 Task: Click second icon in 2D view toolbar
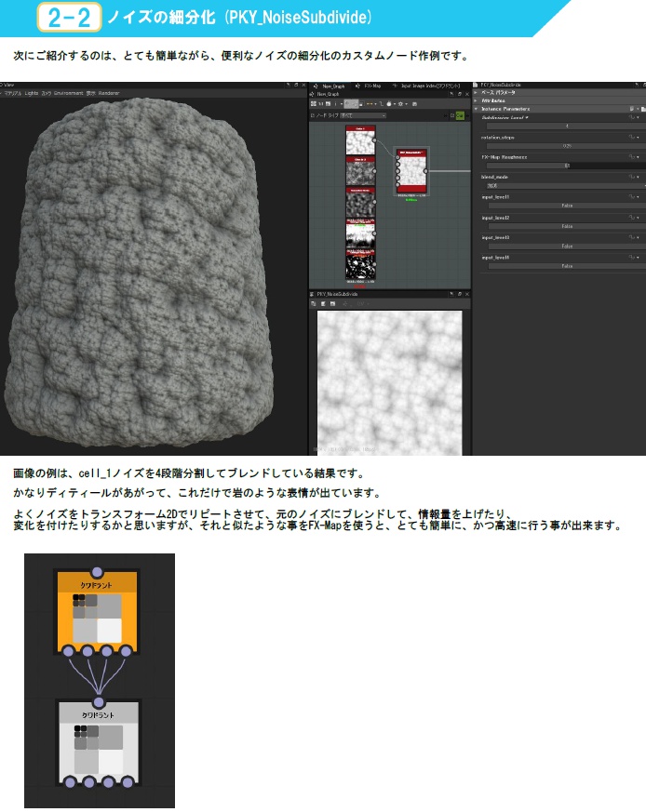pyautogui.click(x=323, y=303)
